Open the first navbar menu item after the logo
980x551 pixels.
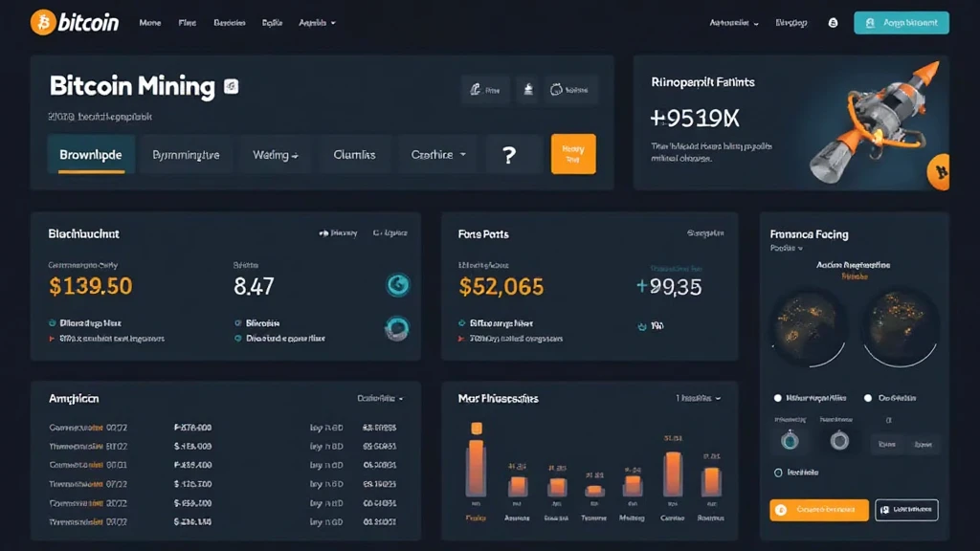point(150,23)
